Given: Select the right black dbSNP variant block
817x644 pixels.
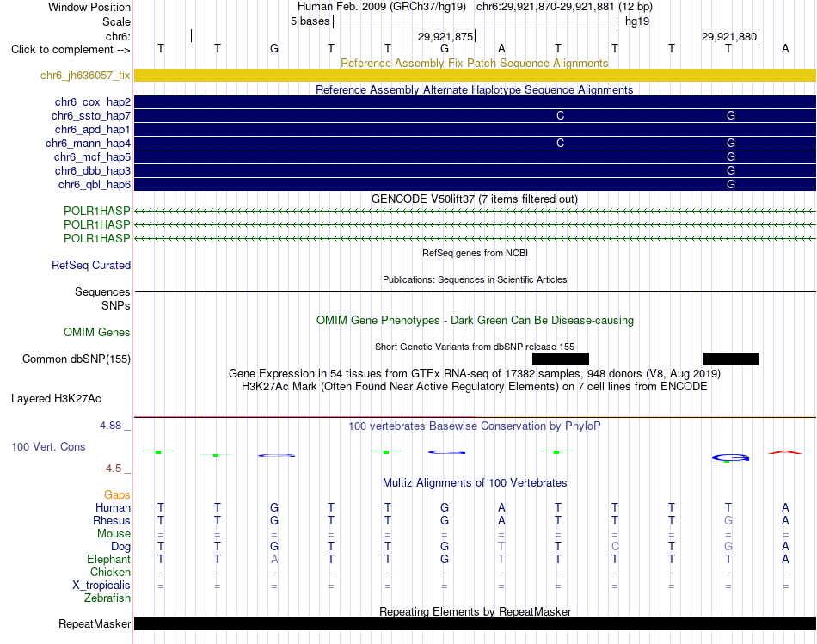Looking at the screenshot, I should pyautogui.click(x=730, y=359).
